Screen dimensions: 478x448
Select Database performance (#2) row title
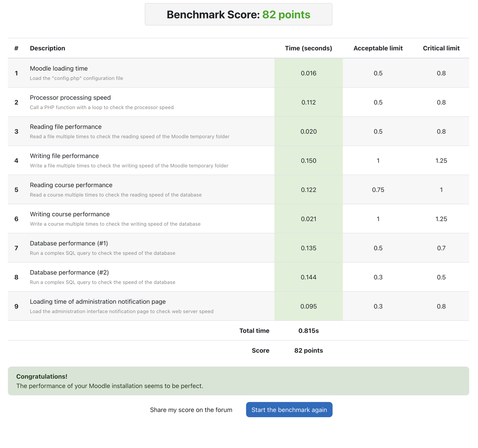69,272
